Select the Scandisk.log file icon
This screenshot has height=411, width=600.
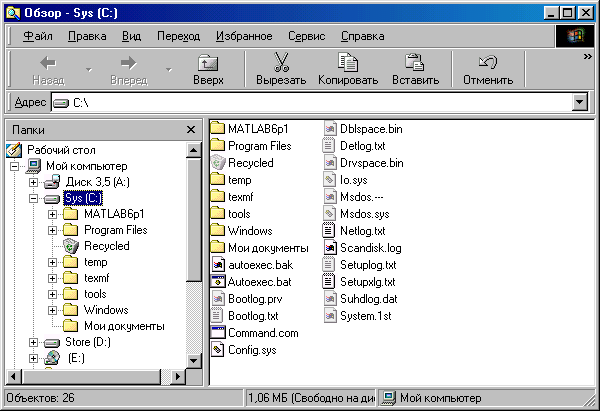(329, 248)
